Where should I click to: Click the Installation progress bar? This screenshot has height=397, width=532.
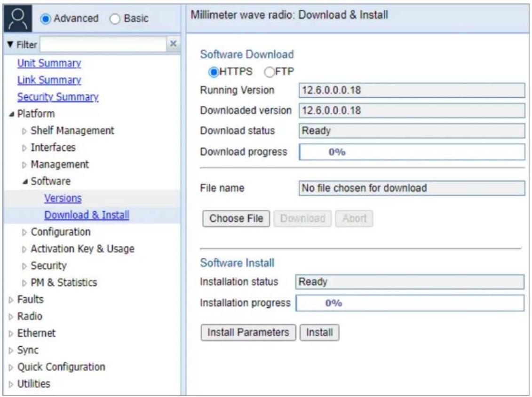(x=410, y=303)
